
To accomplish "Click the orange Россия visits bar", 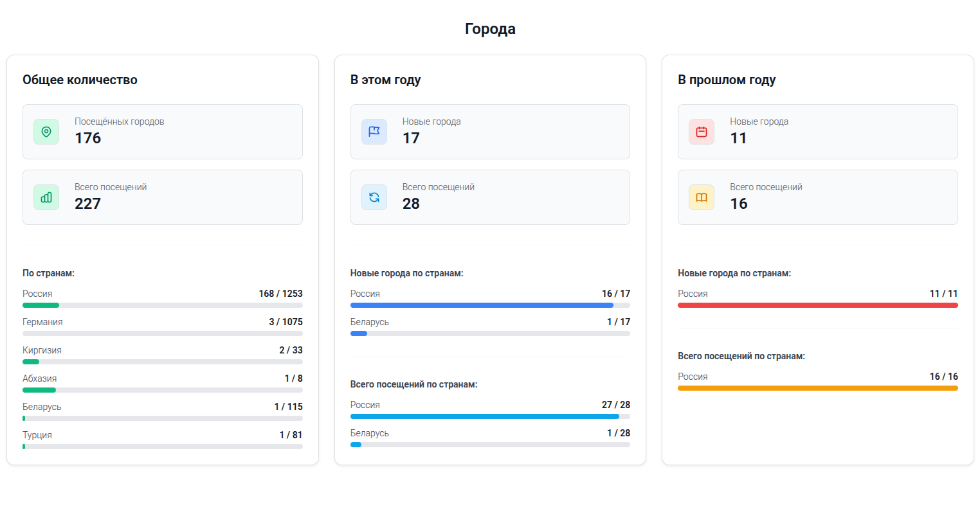I will (x=817, y=388).
